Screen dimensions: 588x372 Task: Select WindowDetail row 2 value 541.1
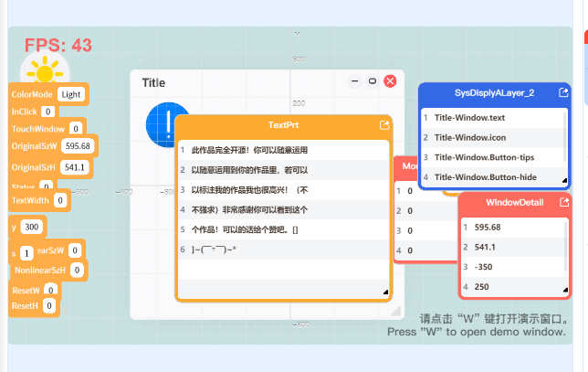512,247
